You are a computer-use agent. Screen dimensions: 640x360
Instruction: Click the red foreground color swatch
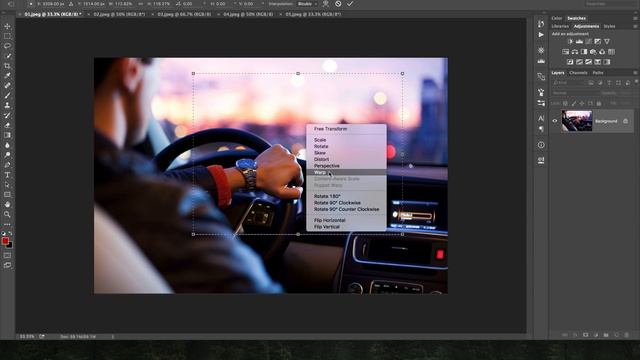click(5, 241)
